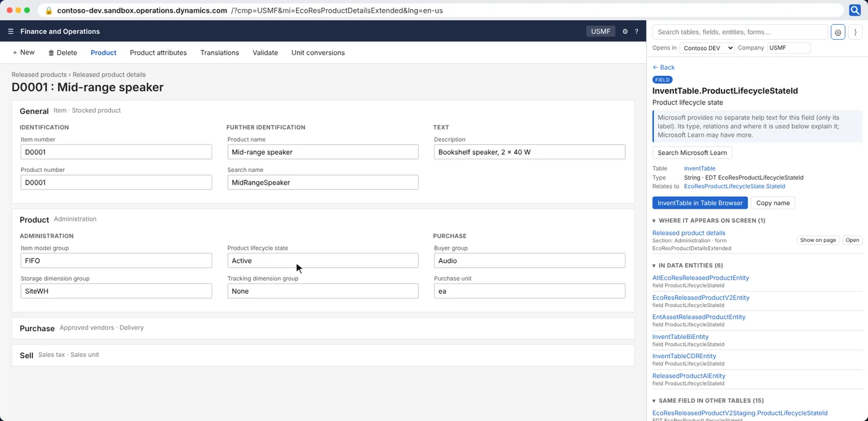
Task: Open EcoResReleasedProductV2Entity link
Action: tap(700, 298)
